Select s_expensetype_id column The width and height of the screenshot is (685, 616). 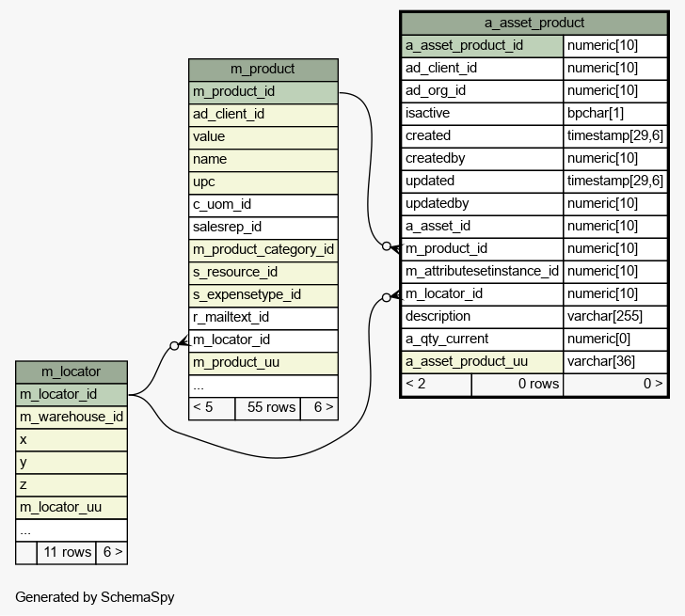pyautogui.click(x=263, y=295)
